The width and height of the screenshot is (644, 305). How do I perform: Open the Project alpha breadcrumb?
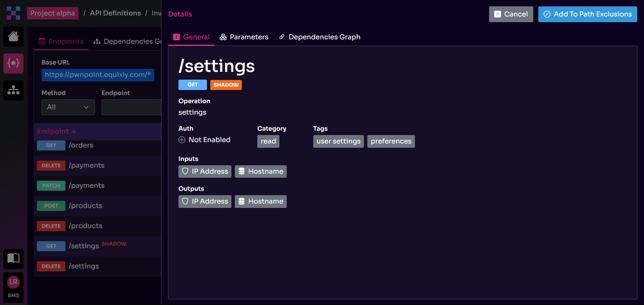click(x=53, y=13)
